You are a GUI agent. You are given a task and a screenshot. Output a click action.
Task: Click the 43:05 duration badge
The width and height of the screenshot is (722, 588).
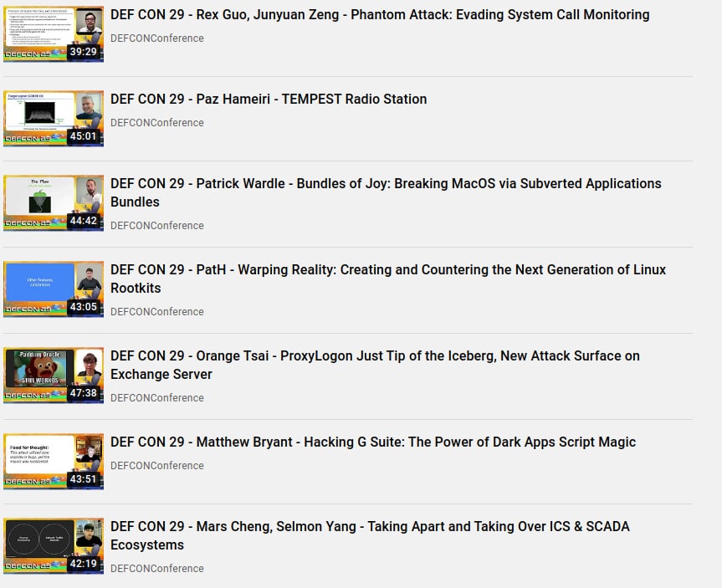[x=84, y=307]
